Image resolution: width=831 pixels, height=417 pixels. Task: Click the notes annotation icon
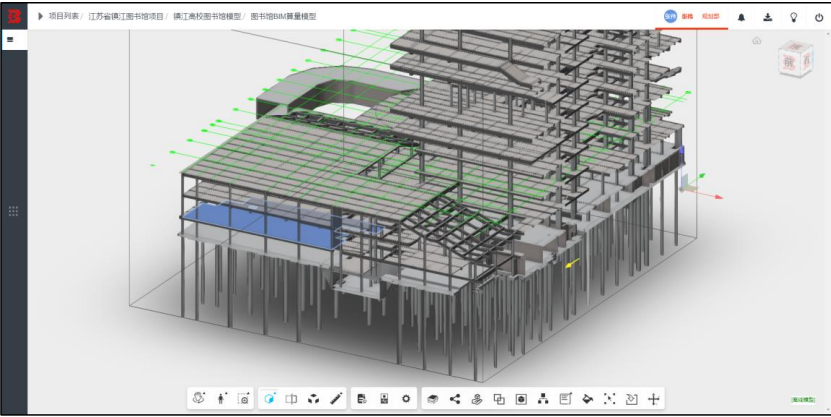(565, 398)
